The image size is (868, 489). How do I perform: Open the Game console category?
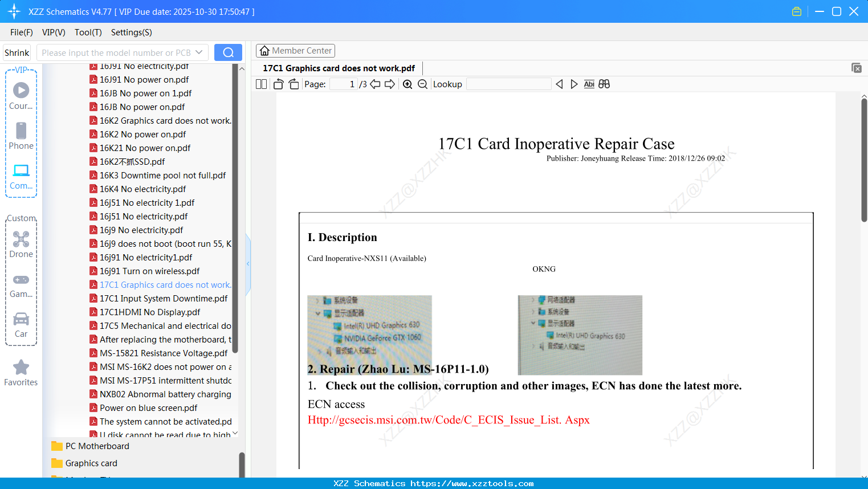click(x=21, y=286)
